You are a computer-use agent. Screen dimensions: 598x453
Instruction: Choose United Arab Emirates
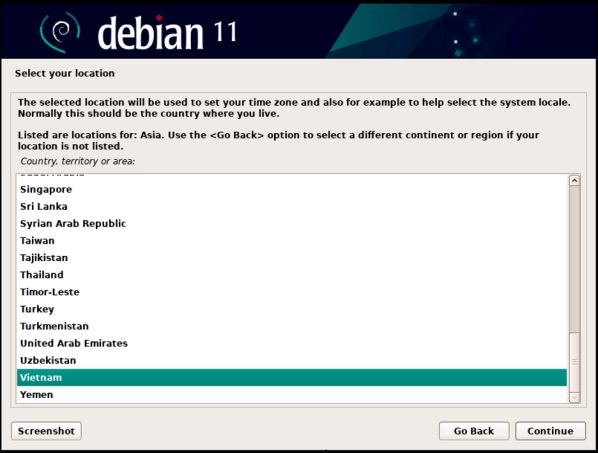click(x=292, y=343)
